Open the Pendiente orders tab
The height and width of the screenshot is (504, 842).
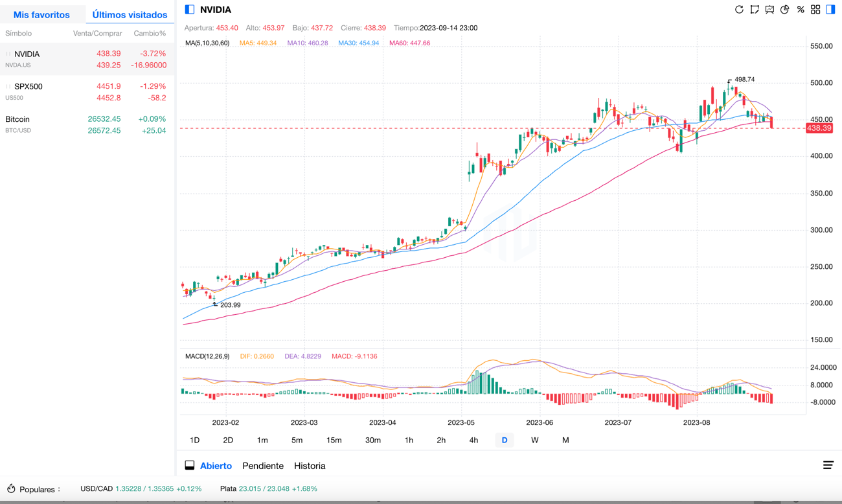pyautogui.click(x=262, y=466)
